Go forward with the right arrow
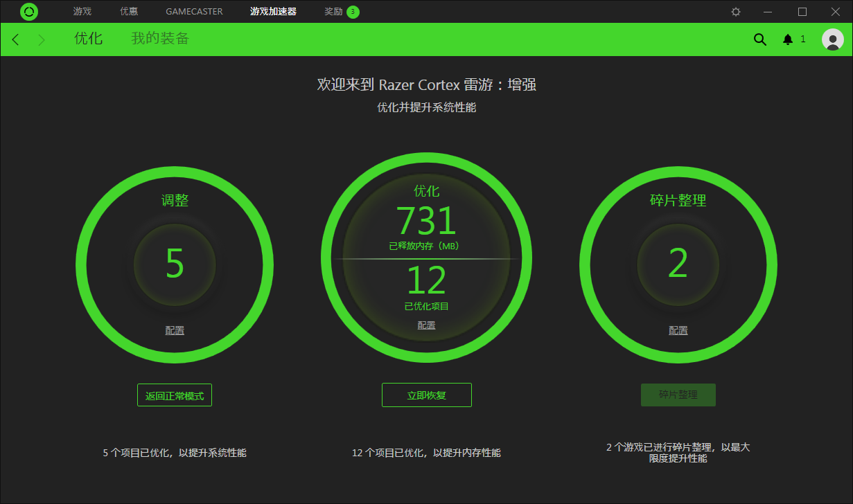 [42, 39]
